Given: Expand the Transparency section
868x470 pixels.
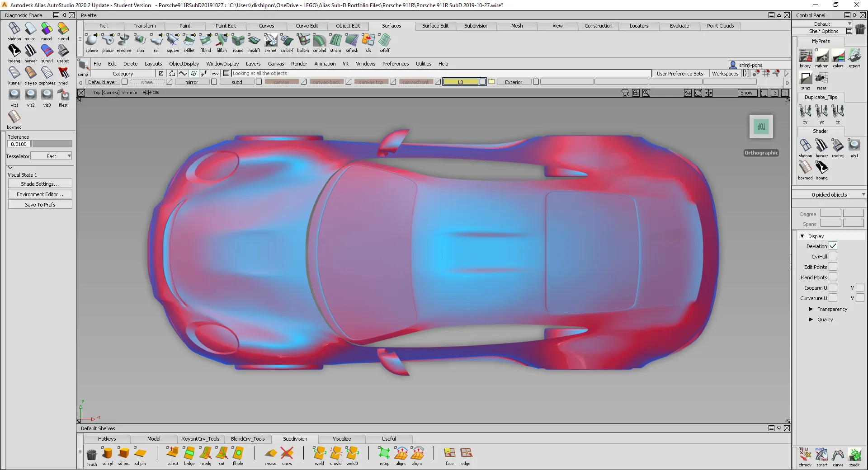Looking at the screenshot, I should [811, 309].
